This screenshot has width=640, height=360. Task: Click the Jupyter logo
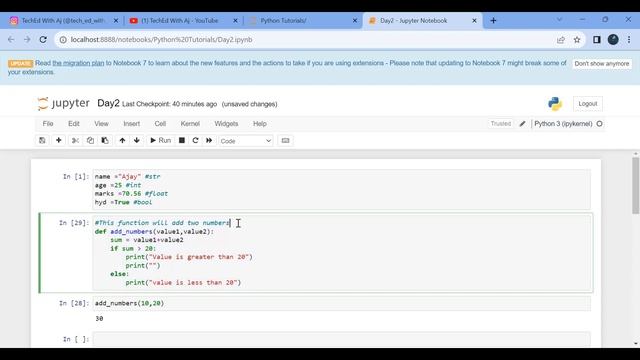point(63,104)
